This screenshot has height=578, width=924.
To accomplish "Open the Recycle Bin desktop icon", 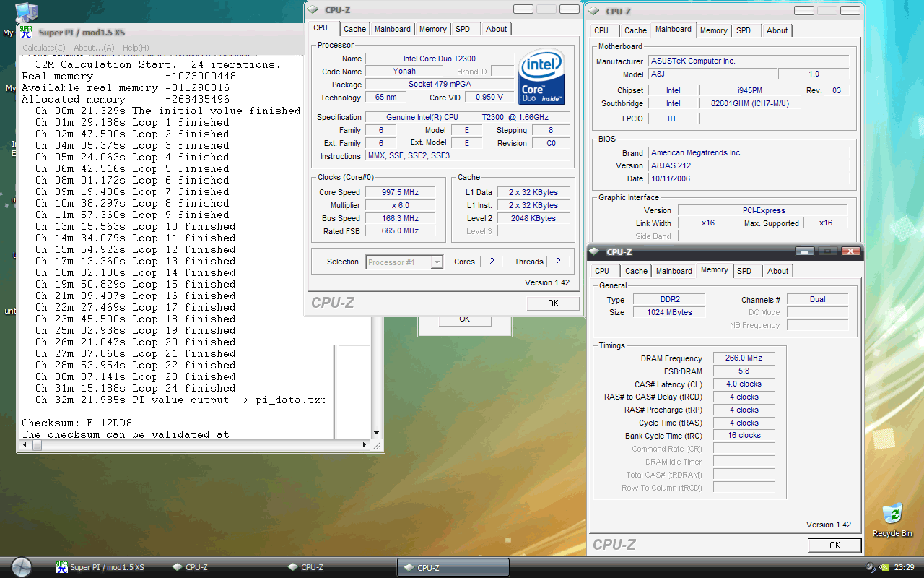I will pos(893,519).
